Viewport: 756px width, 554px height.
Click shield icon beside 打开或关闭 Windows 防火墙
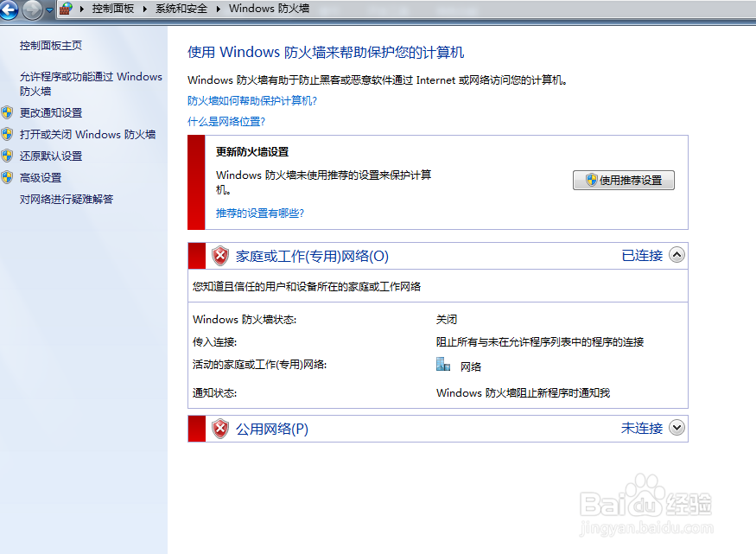tap(7, 134)
